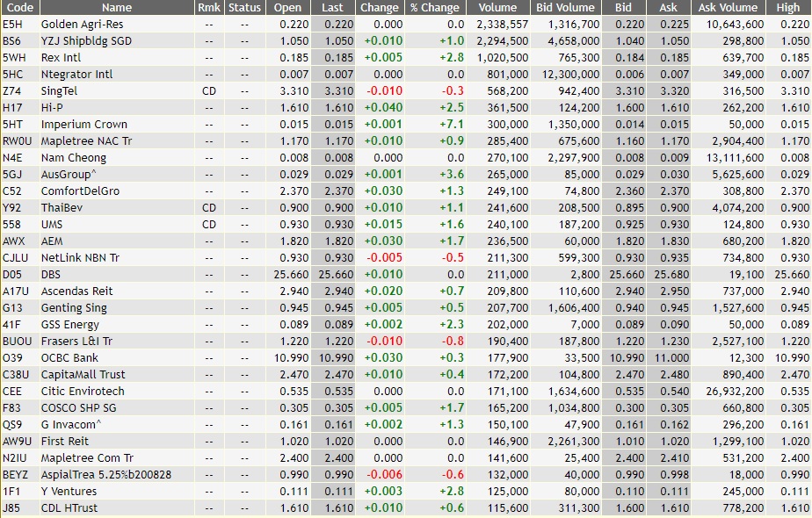The image size is (812, 518).
Task: Click stock code Z74
Action: tap(12, 91)
